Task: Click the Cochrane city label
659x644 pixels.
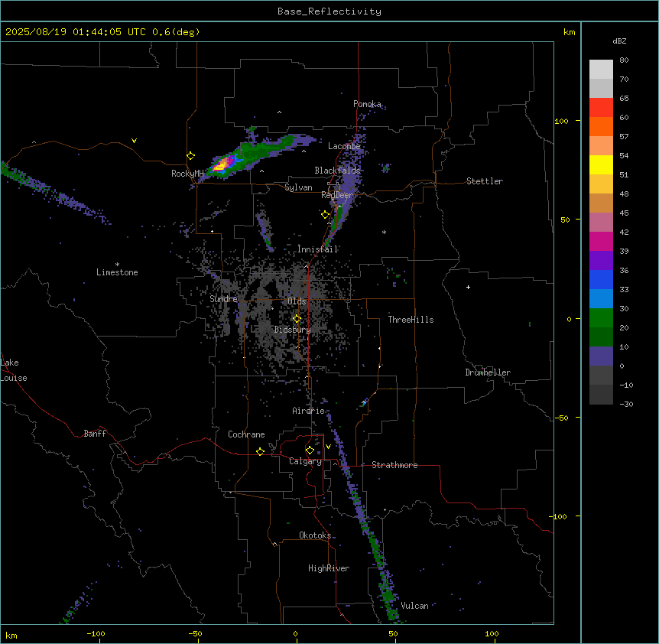Action: [x=246, y=434]
